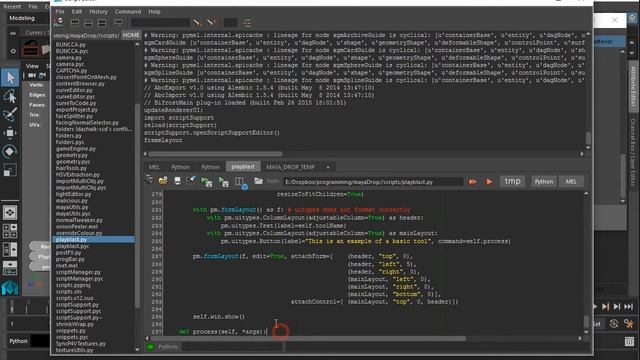Click the Python button beside tmp
Viewport: 640px width, 360px height.
[x=544, y=182]
